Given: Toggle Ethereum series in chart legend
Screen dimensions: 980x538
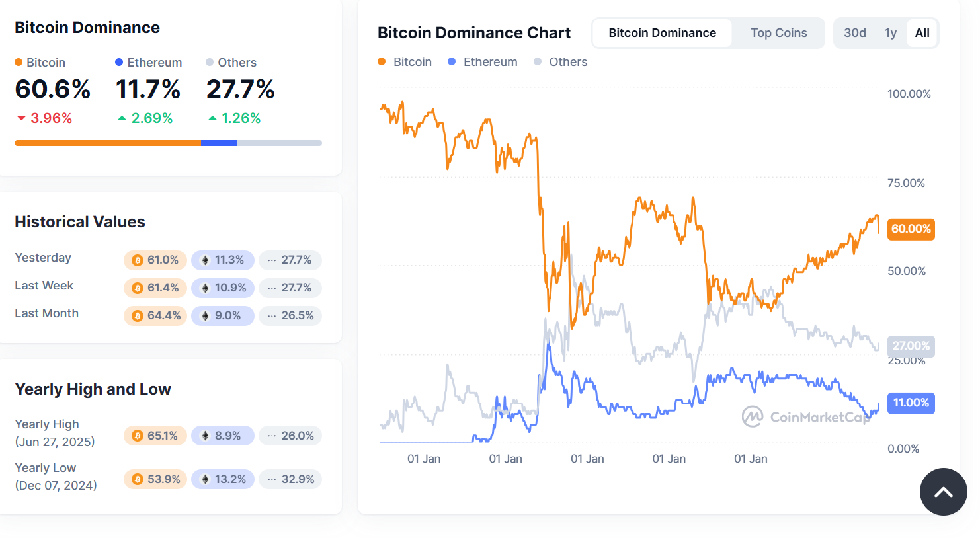Looking at the screenshot, I should (483, 62).
